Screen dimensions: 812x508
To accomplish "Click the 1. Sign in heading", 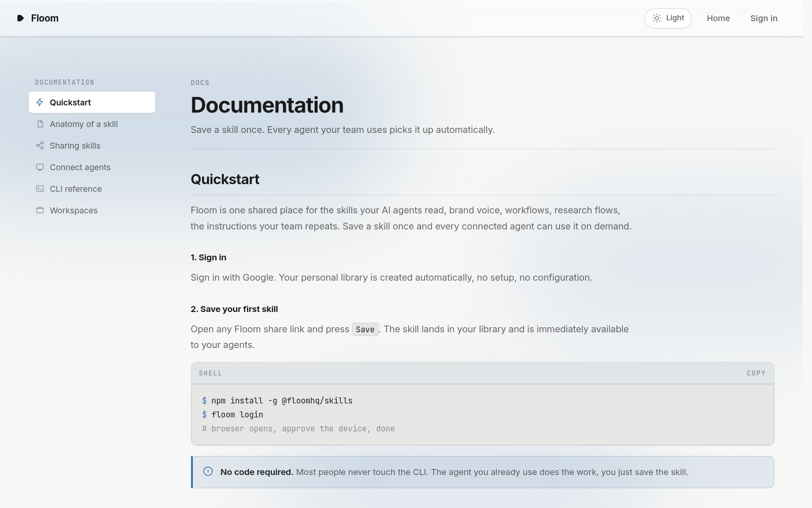I will [208, 257].
